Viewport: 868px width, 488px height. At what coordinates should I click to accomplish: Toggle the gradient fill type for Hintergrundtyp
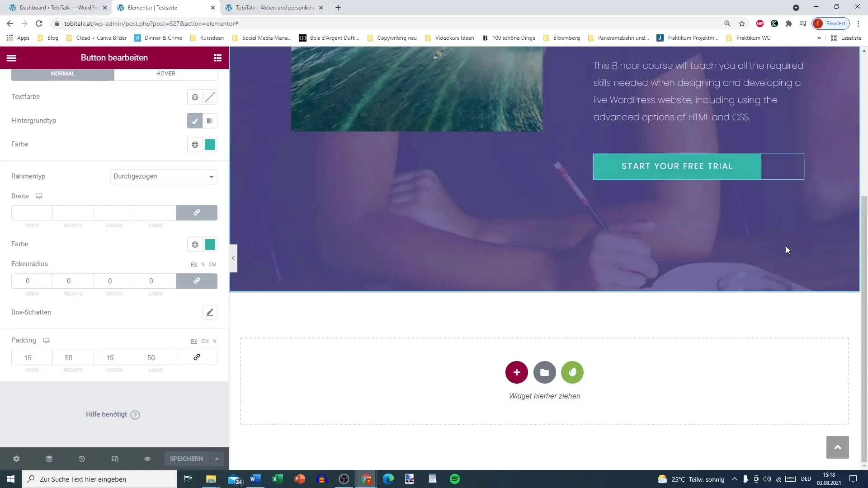pos(210,120)
